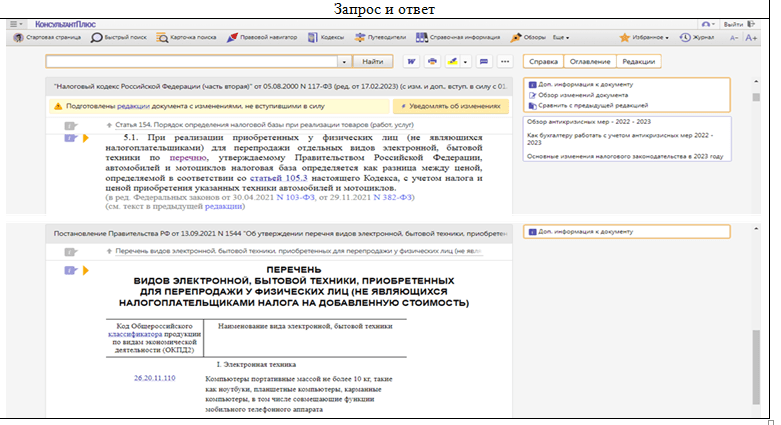Screen dimensions: 781x425
Task: Open Как бухгалтеру работать с учетом антикризисных мер
Action: tap(620, 139)
